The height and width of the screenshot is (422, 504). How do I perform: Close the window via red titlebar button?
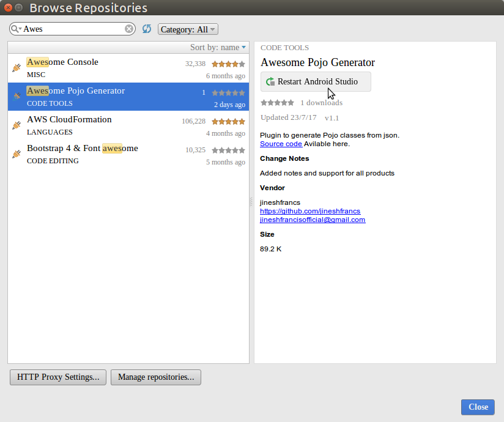point(8,7)
